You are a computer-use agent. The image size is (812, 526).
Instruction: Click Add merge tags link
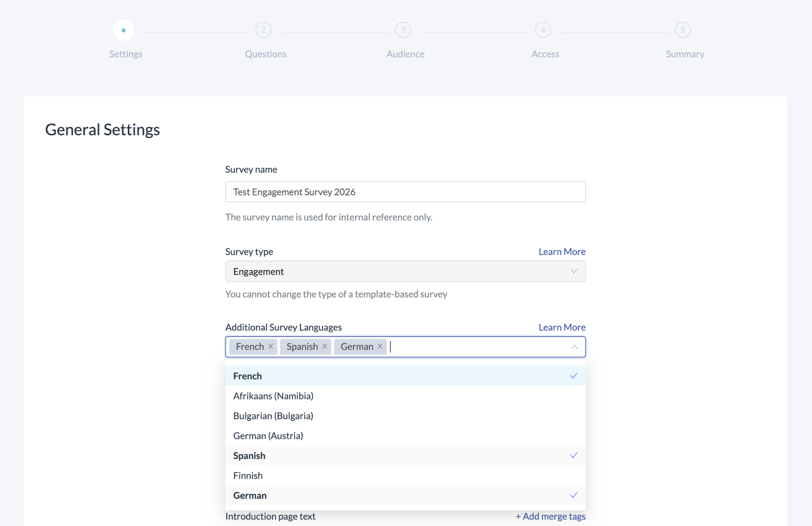[x=551, y=516]
